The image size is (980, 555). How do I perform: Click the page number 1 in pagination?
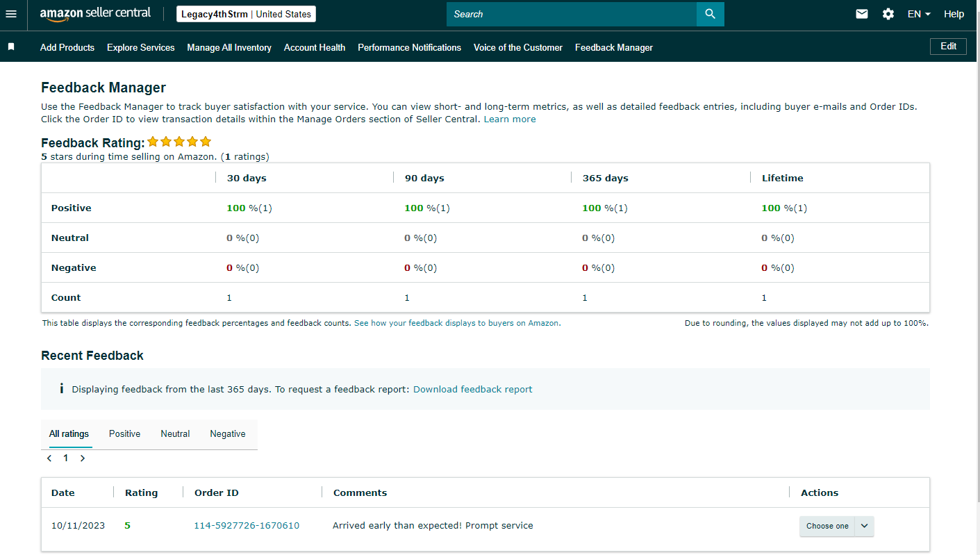[x=66, y=458]
